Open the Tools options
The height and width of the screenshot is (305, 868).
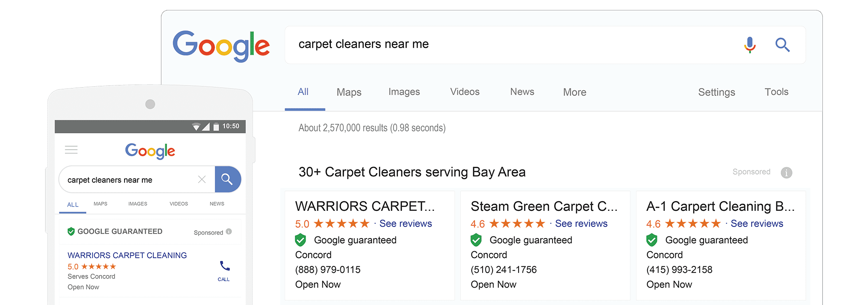coord(776,92)
